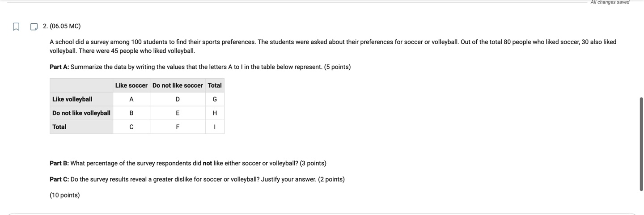Click the vertical page scrollbar thumb
The width and height of the screenshot is (644, 215).
[x=641, y=144]
